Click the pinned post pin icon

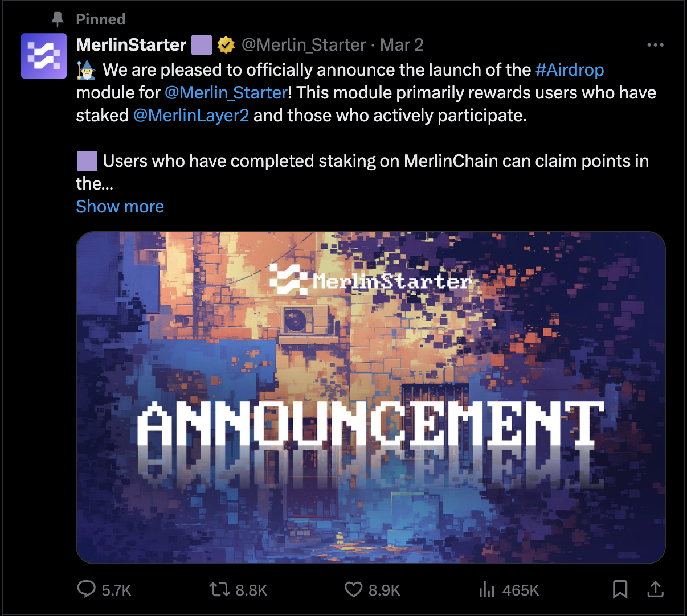[x=56, y=18]
